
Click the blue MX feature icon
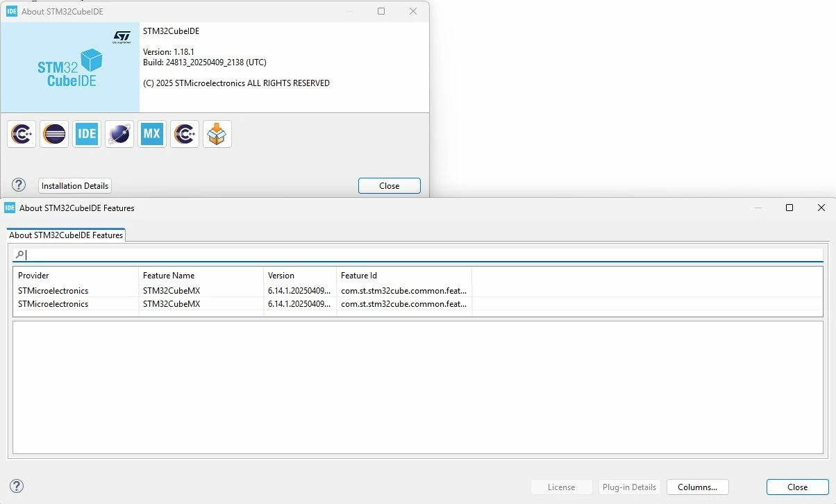(152, 134)
